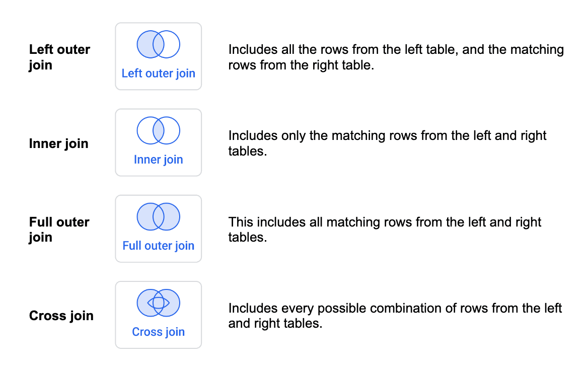The height and width of the screenshot is (370, 588).
Task: Click the unshaded right circle of the Left outer join icon
Action: 172,44
